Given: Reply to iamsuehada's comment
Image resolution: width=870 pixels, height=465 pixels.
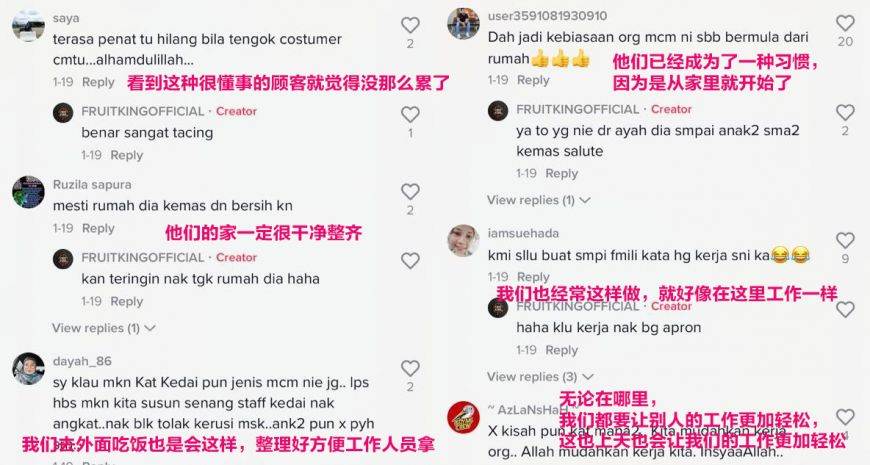Looking at the screenshot, I should (533, 277).
